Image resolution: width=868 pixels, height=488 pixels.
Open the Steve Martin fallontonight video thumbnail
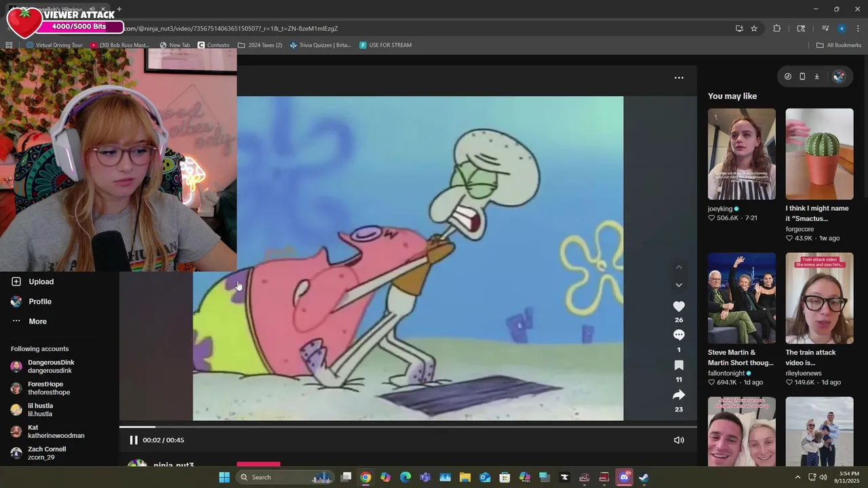[742, 298]
